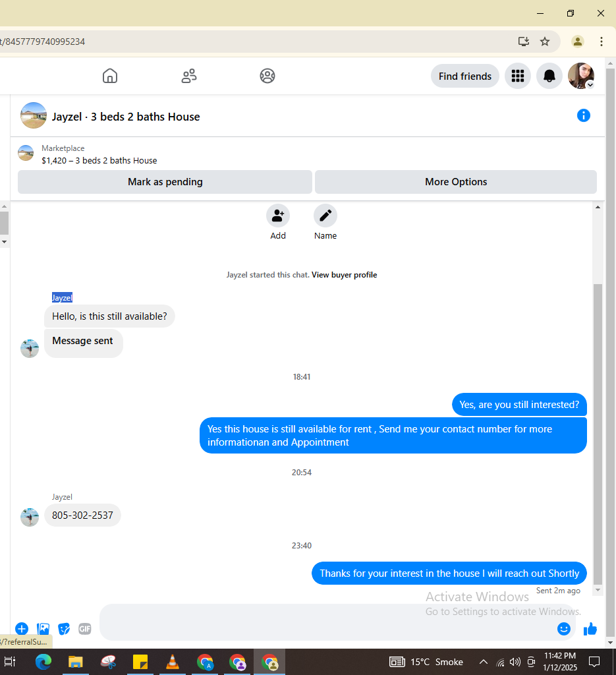Click the URL in the address bar
Screen dimensions: 616x675
43,42
